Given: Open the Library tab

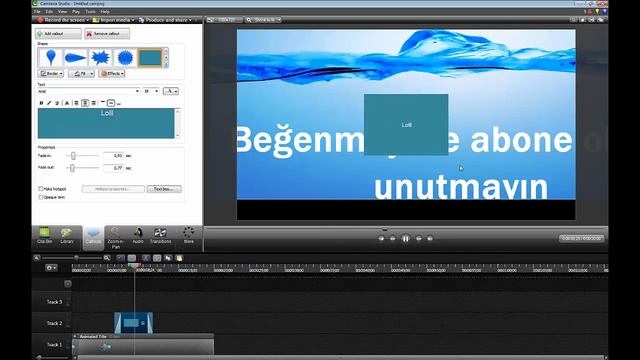Looking at the screenshot, I should pyautogui.click(x=67, y=236).
